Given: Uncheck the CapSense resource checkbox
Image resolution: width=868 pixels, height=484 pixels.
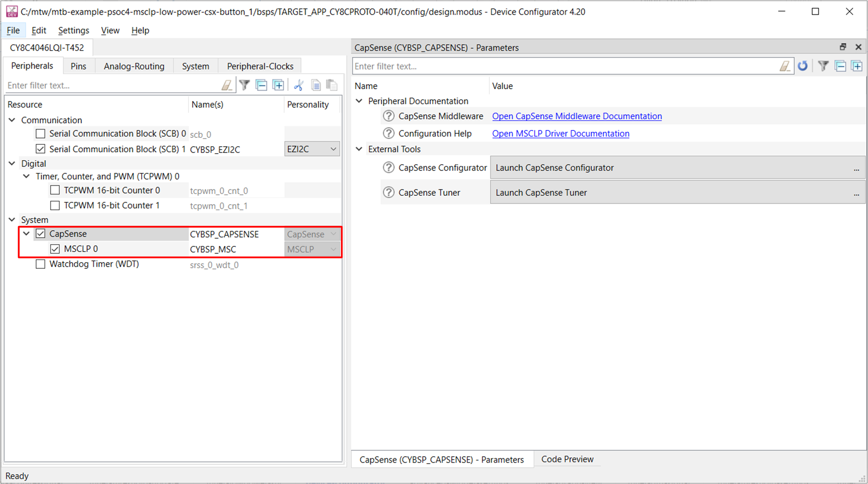Looking at the screenshot, I should [40, 234].
